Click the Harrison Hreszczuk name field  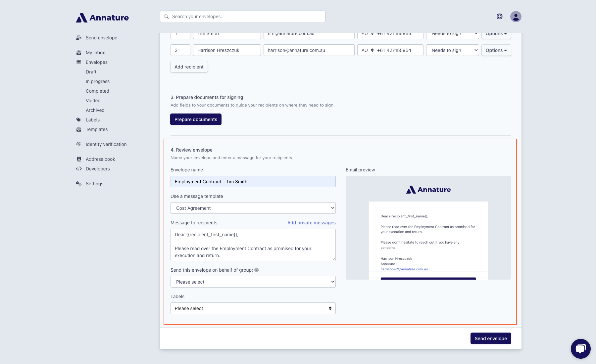coord(227,50)
